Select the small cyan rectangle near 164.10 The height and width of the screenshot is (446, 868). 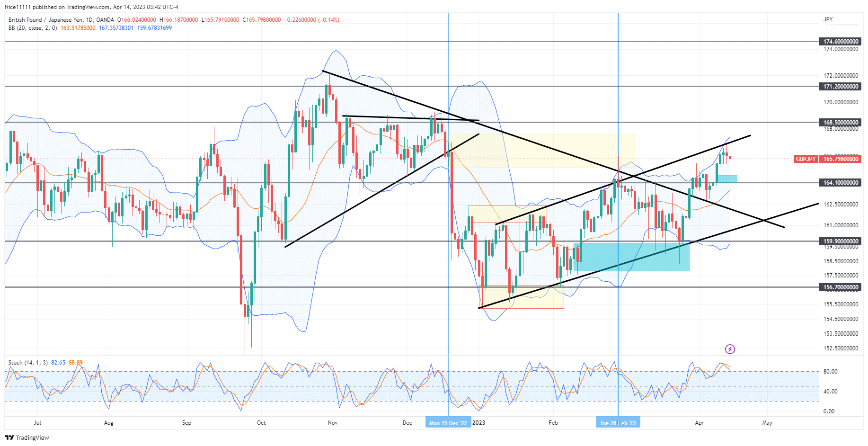tap(727, 179)
